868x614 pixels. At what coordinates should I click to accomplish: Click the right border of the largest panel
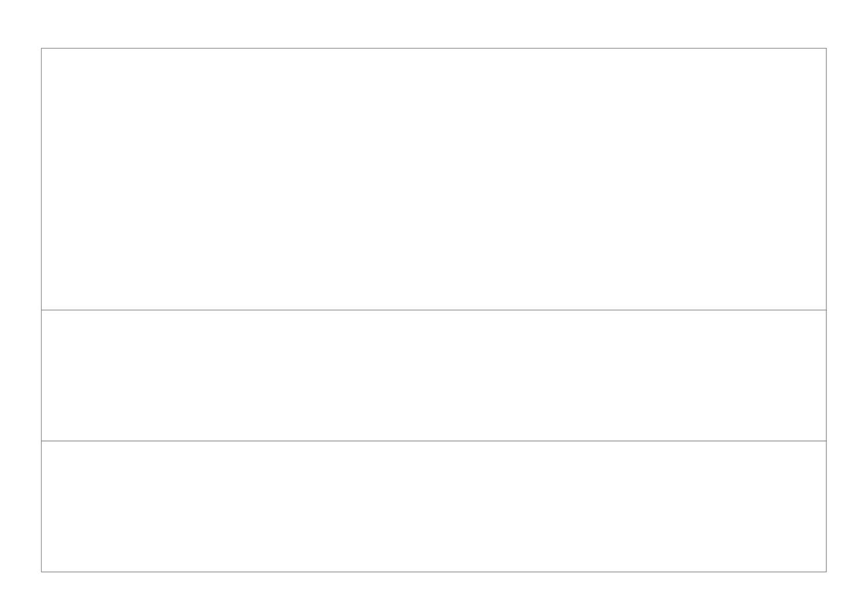(x=826, y=179)
